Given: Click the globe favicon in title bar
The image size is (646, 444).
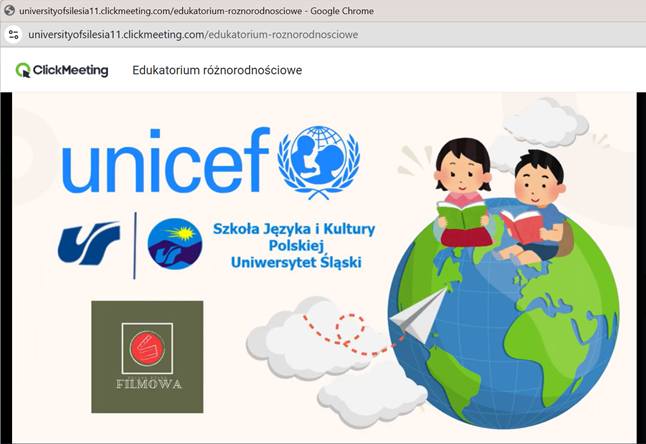Looking at the screenshot, I should coord(9,11).
